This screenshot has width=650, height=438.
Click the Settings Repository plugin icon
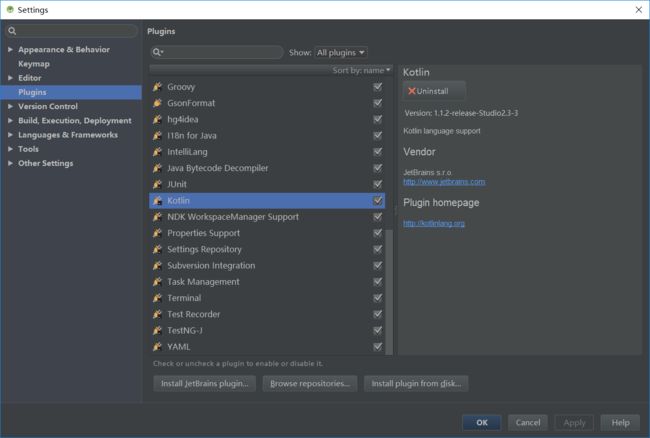(x=157, y=249)
